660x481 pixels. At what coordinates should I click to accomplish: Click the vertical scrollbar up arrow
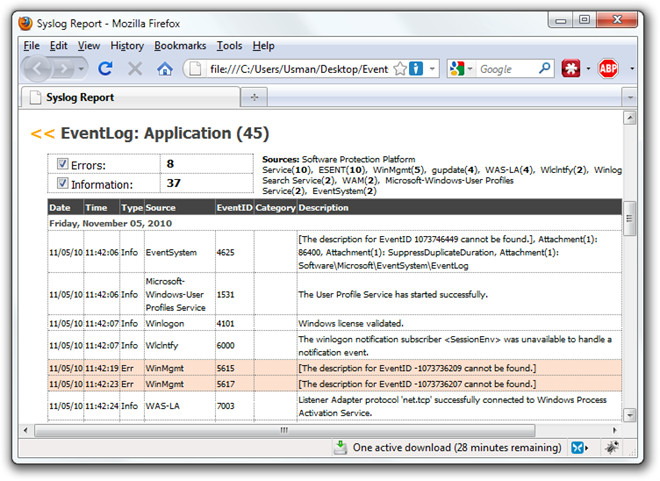[x=629, y=118]
